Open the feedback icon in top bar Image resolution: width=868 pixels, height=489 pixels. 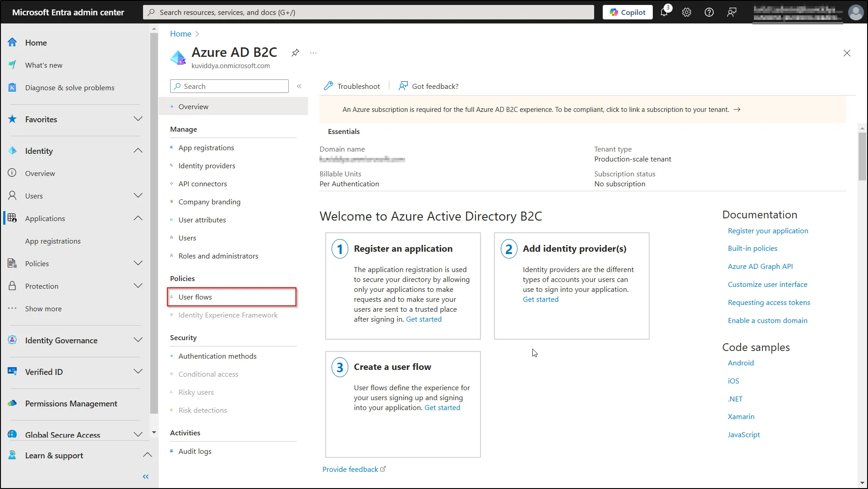[x=732, y=12]
